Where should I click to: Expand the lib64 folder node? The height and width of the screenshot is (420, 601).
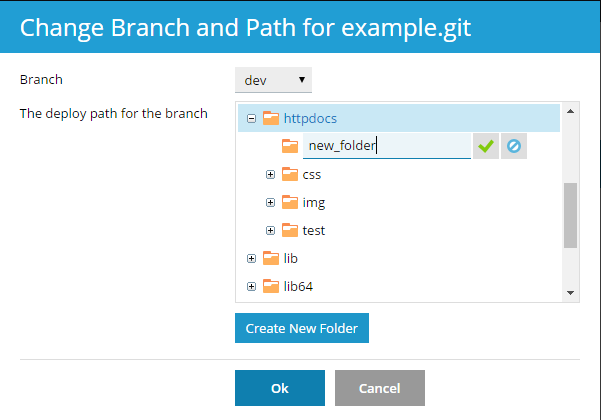point(252,287)
